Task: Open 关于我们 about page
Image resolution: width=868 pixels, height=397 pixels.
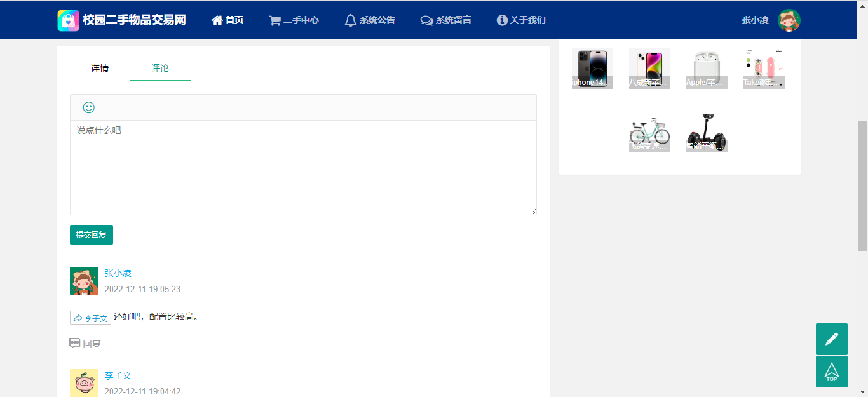Action: [x=521, y=20]
